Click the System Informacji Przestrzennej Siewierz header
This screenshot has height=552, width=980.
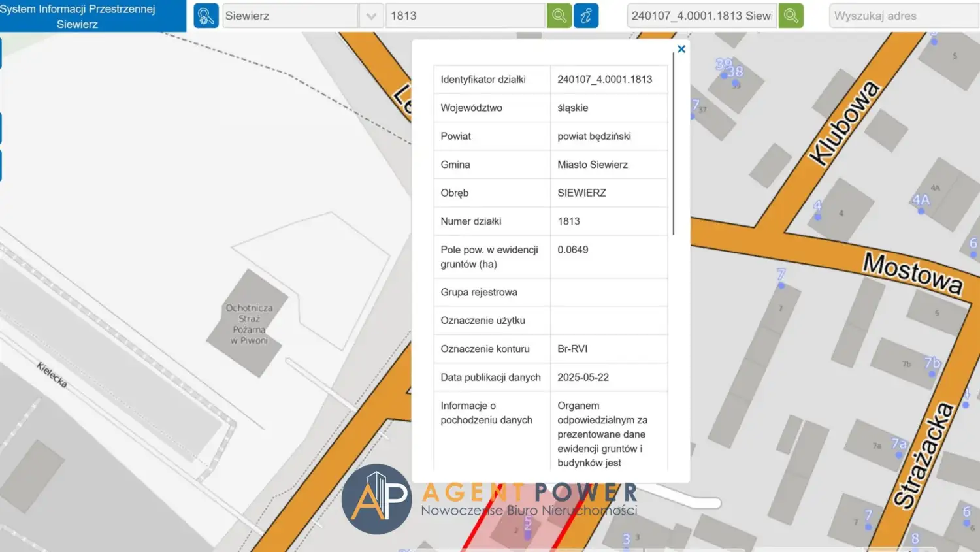(78, 16)
